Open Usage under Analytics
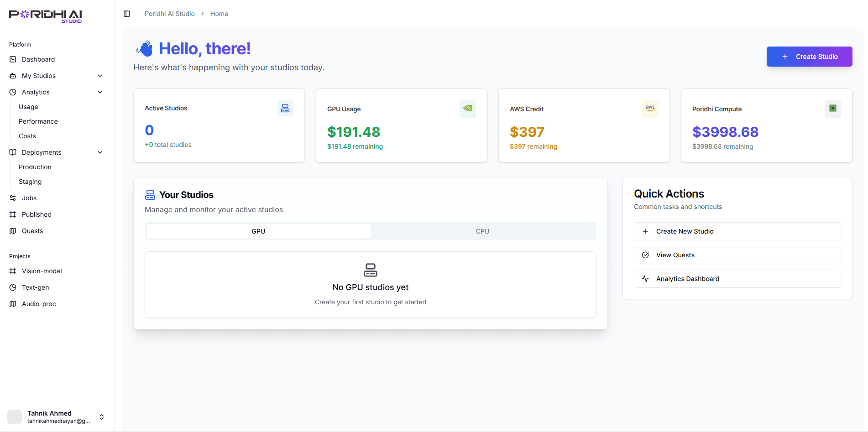868x432 pixels. pyautogui.click(x=28, y=107)
